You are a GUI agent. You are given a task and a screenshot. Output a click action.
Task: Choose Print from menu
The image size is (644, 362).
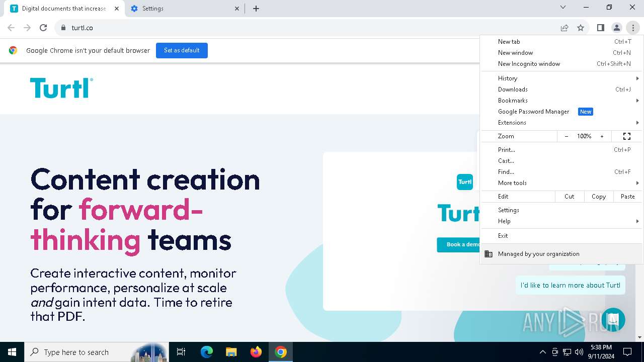click(562, 150)
